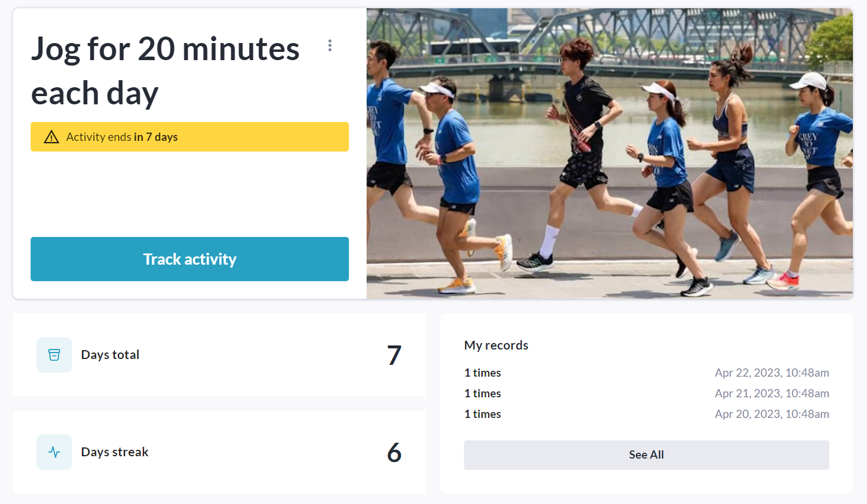
Task: Select the Days streak label
Action: [115, 452]
